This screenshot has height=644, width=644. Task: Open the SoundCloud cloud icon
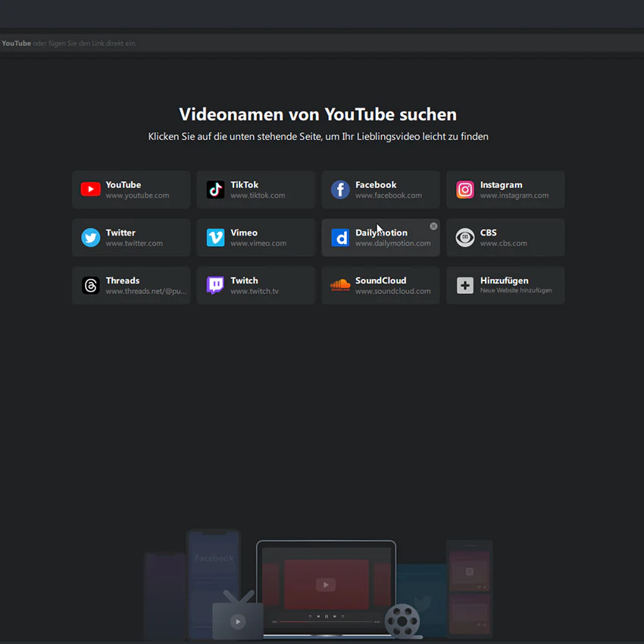coord(340,285)
